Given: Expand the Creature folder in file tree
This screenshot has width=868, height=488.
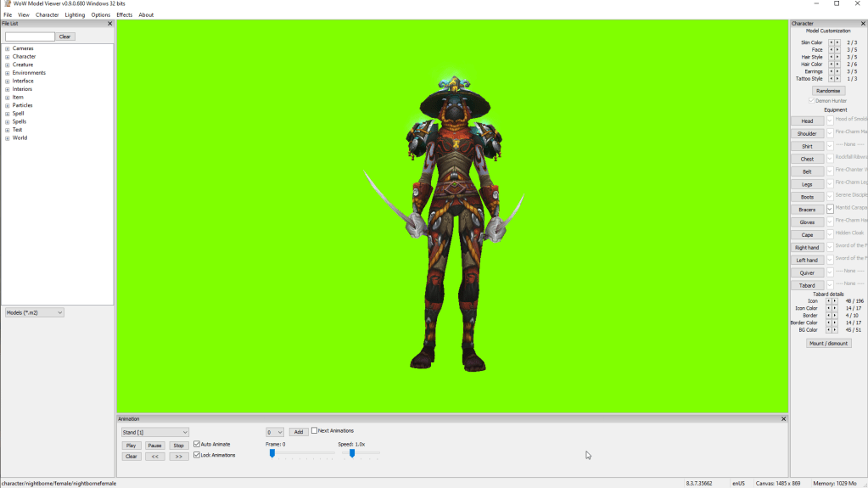Looking at the screenshot, I should click(8, 65).
